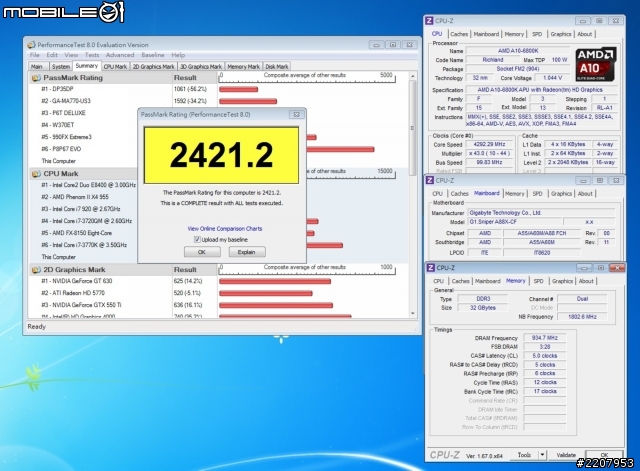Click the Gigabyte Technology manufacturer field

pos(541,213)
